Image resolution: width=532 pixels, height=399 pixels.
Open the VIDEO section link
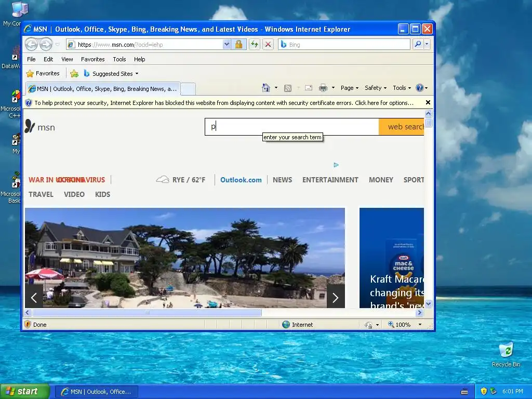[74, 194]
